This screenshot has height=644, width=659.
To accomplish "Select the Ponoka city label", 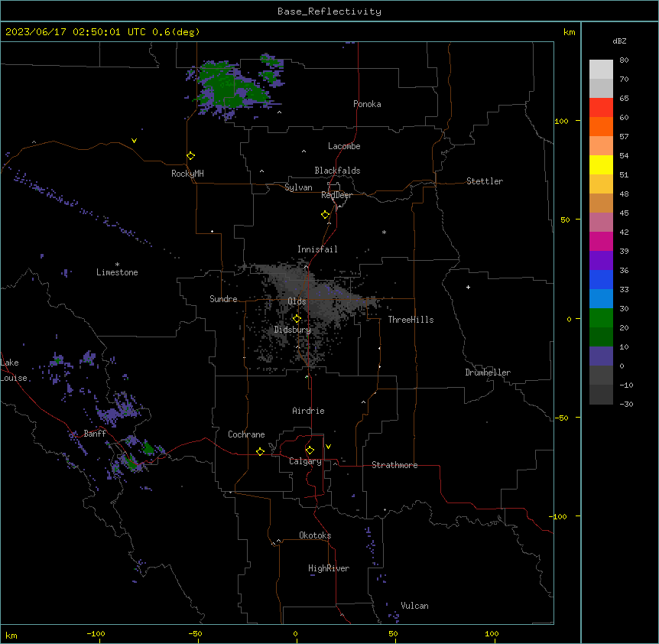I will point(367,104).
